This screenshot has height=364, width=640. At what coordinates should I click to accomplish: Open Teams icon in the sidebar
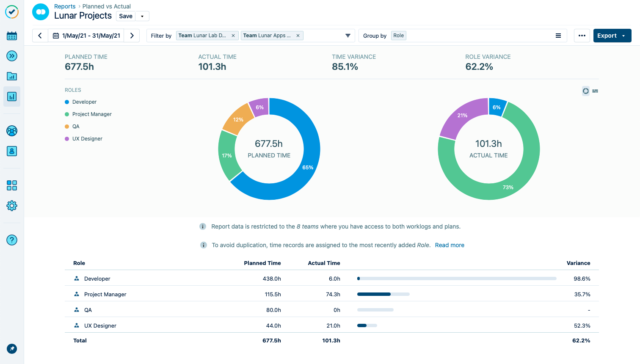[x=12, y=131]
